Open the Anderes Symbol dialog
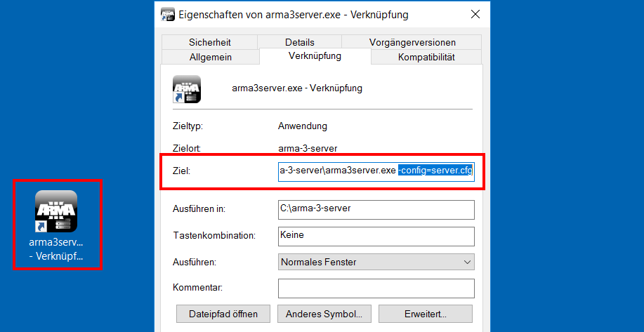 (324, 314)
